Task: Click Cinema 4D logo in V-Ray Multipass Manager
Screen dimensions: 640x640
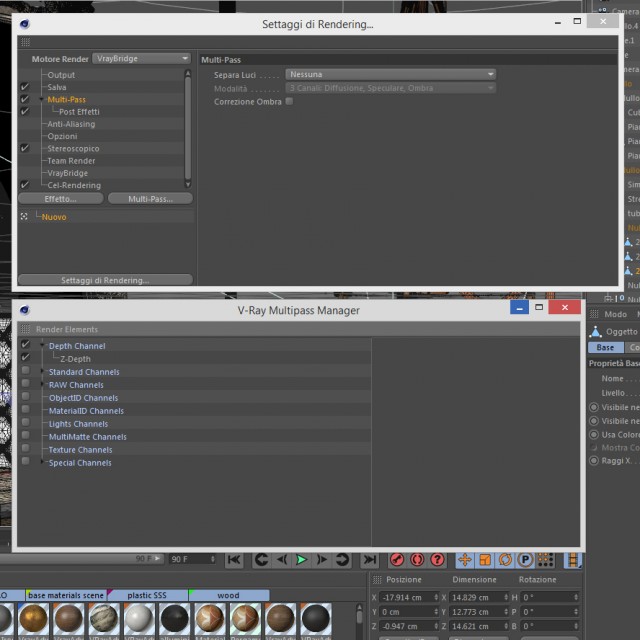Action: [24, 310]
